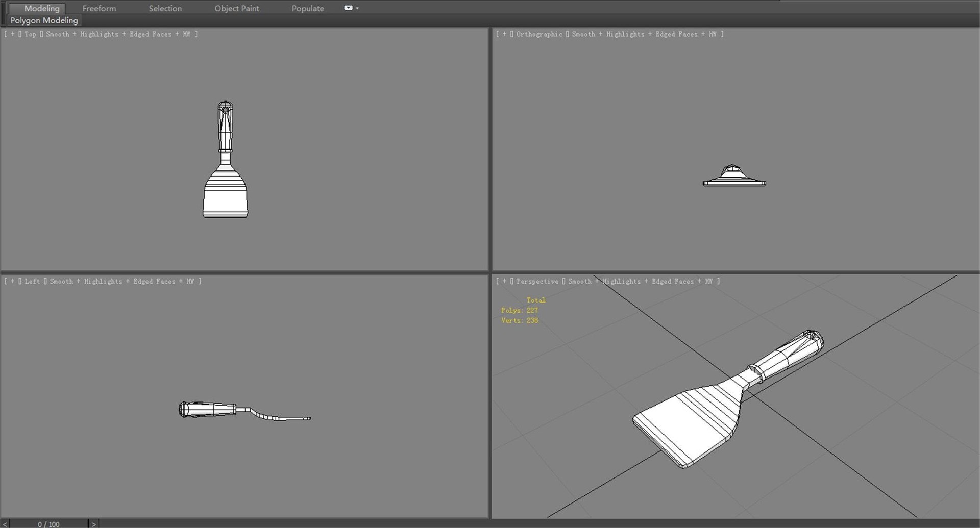Open the Top viewport plus menu
Image resolution: width=980 pixels, height=528 pixels.
(12, 34)
